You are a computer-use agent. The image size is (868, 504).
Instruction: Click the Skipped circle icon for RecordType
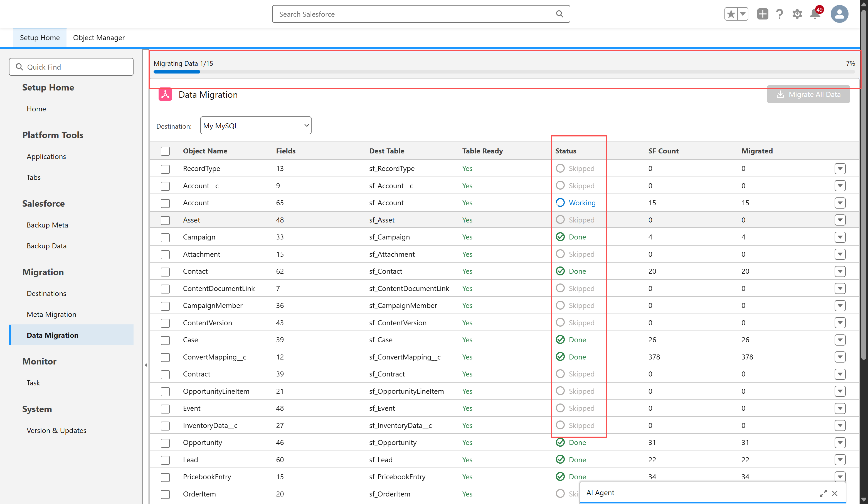coord(560,168)
